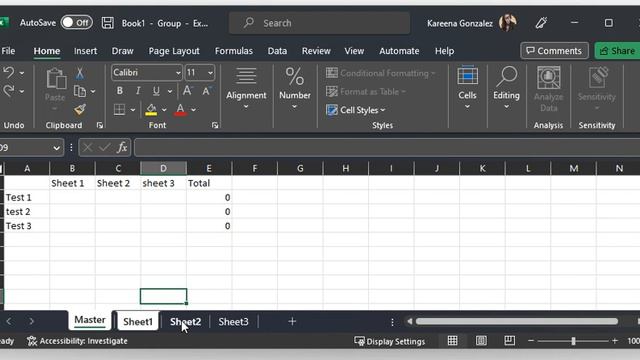640x360 pixels.
Task: Select column D header
Action: pos(163,168)
